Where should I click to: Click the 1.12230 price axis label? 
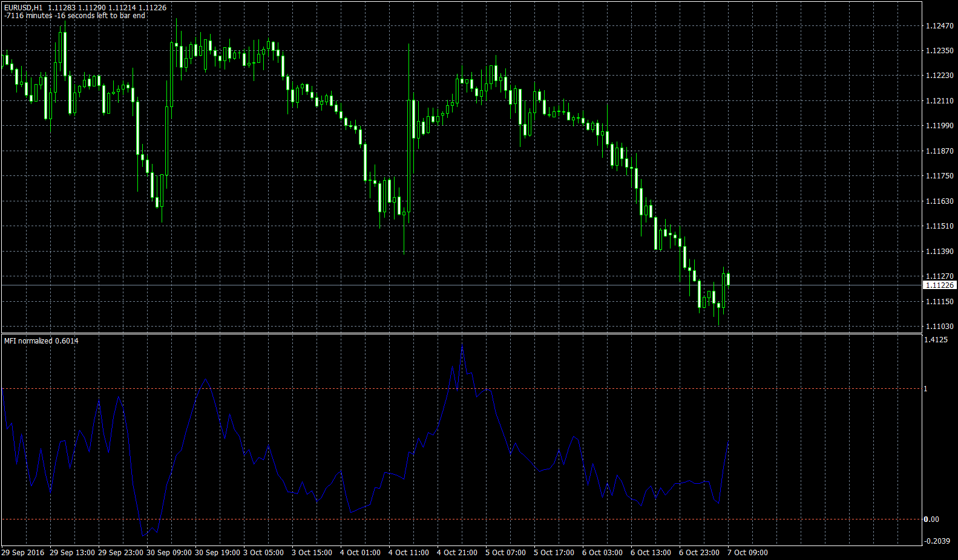(x=940, y=76)
